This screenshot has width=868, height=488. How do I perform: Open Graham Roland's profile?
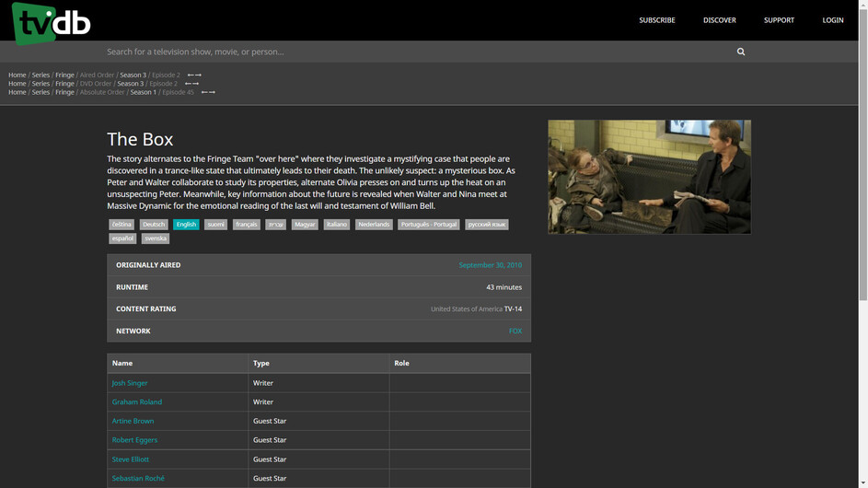click(x=137, y=402)
